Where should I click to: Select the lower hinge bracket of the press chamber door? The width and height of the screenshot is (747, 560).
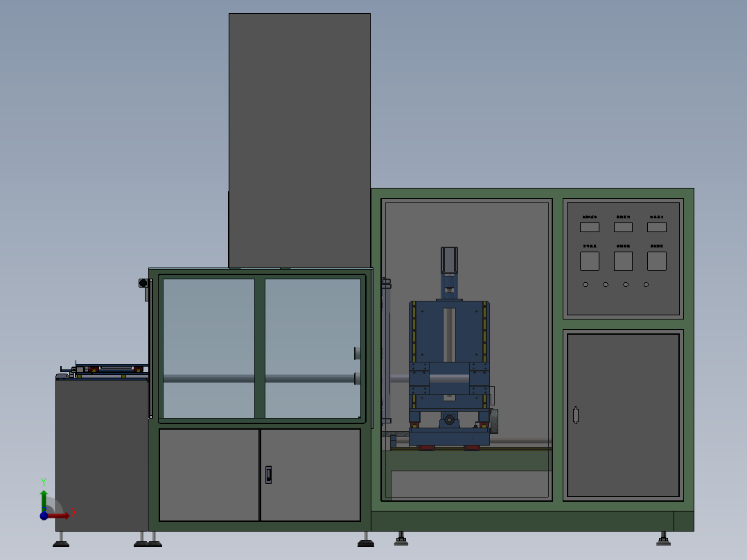pos(386,421)
